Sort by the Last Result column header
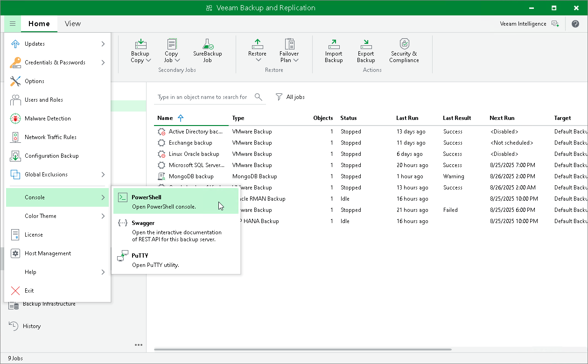 pyautogui.click(x=457, y=118)
